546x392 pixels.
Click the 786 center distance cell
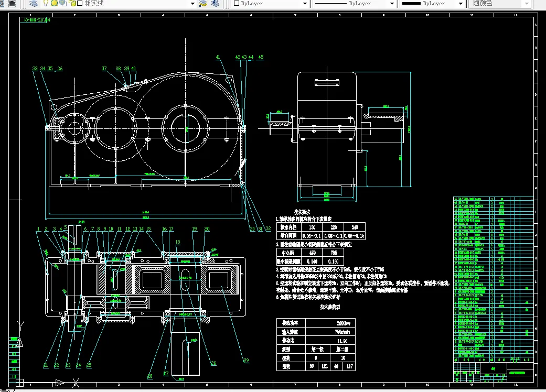coord(333,253)
